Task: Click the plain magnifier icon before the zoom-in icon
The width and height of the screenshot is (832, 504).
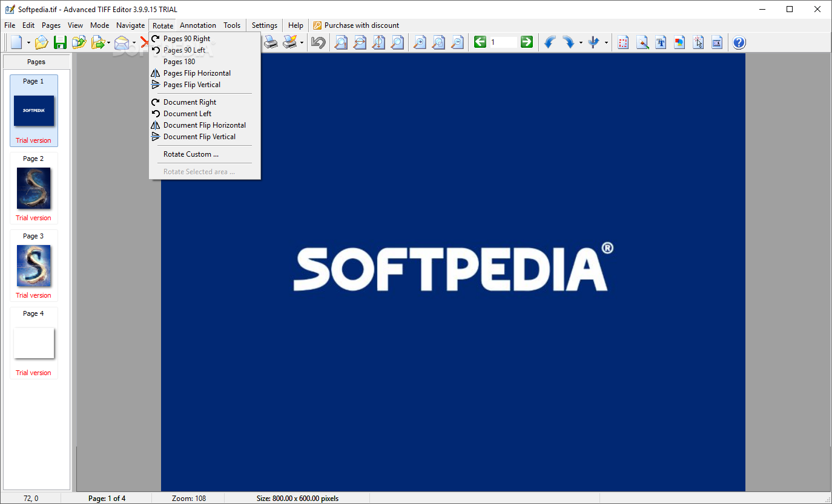Action: [397, 42]
